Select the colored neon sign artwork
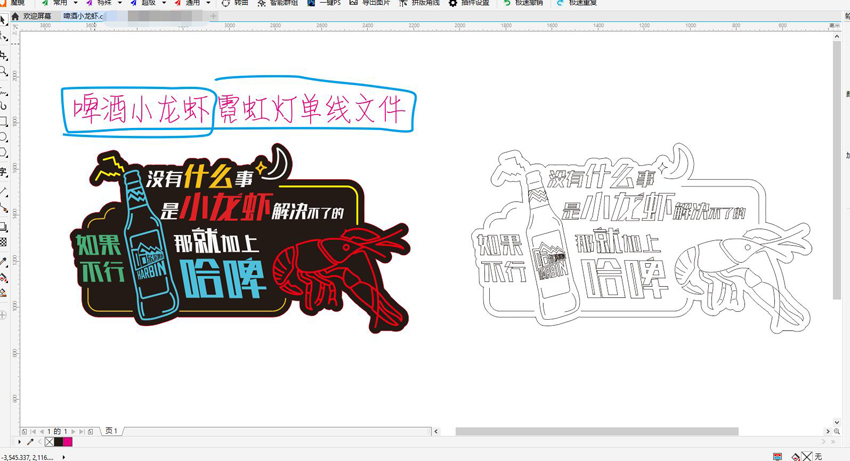 pyautogui.click(x=240, y=239)
